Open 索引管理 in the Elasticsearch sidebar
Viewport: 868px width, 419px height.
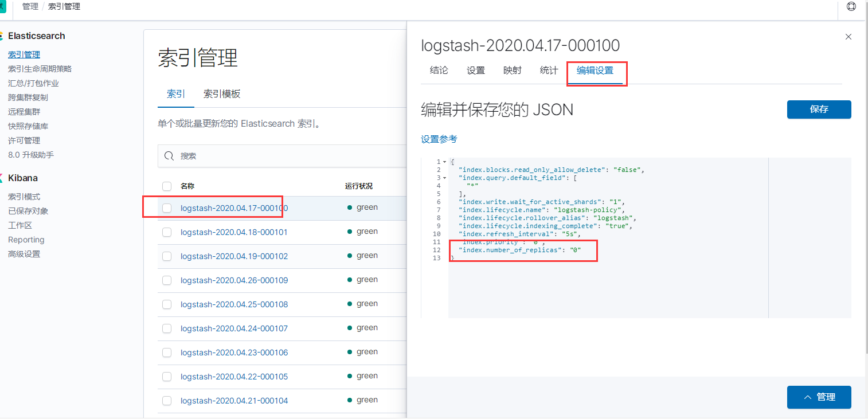click(x=24, y=54)
